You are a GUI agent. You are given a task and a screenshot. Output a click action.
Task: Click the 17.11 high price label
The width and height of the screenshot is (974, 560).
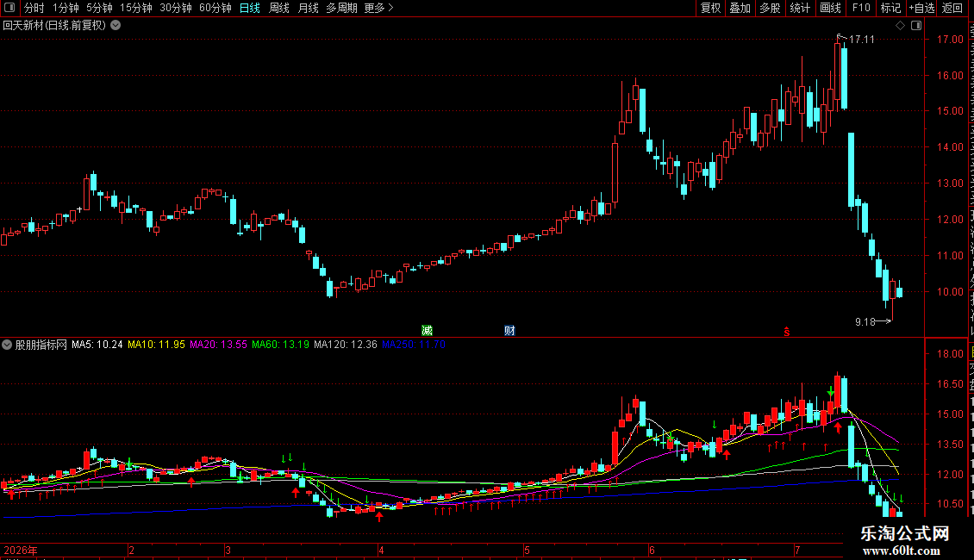pos(862,39)
